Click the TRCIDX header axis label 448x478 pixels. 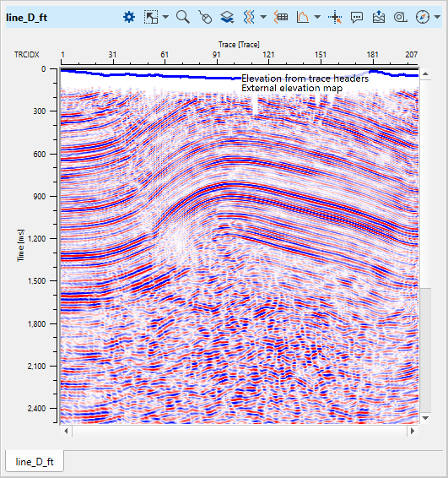[27, 55]
